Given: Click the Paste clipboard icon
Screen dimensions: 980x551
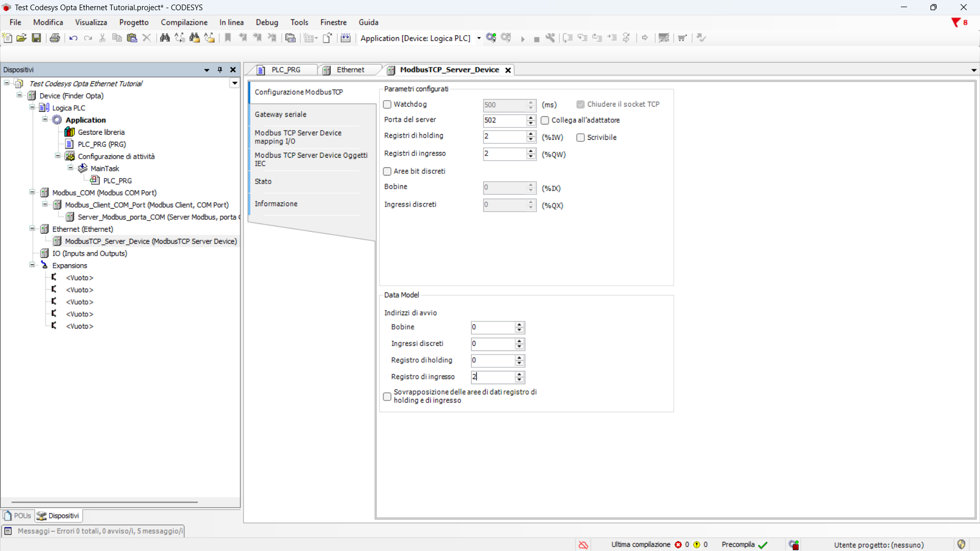Looking at the screenshot, I should coord(132,38).
